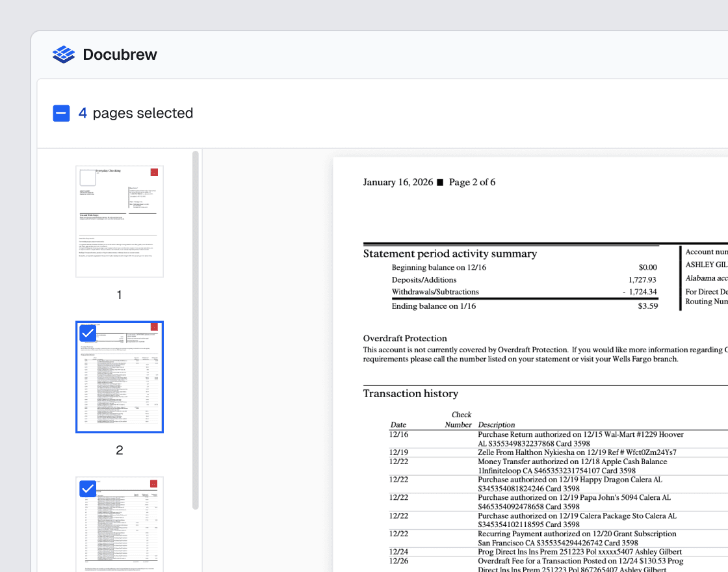Click page number label 2
Viewport: 728px width, 572px height.
[x=120, y=450]
